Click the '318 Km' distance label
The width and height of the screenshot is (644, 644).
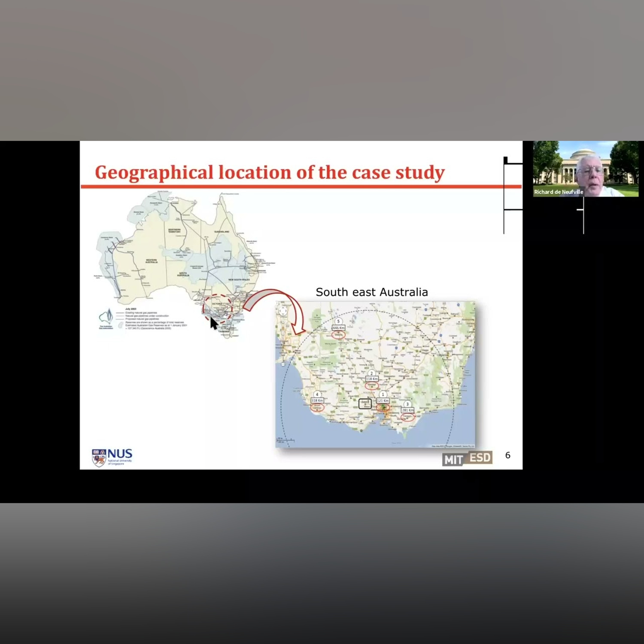point(317,400)
